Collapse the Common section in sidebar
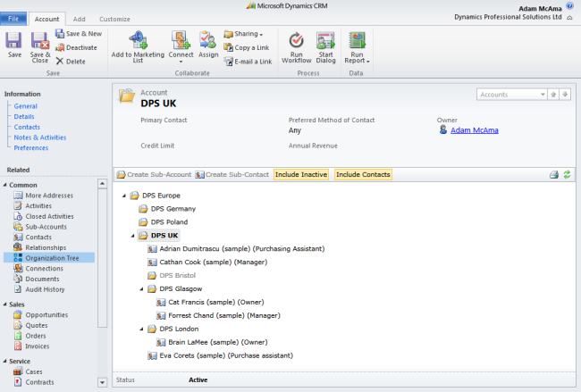Image resolution: width=581 pixels, height=392 pixels. (4, 185)
